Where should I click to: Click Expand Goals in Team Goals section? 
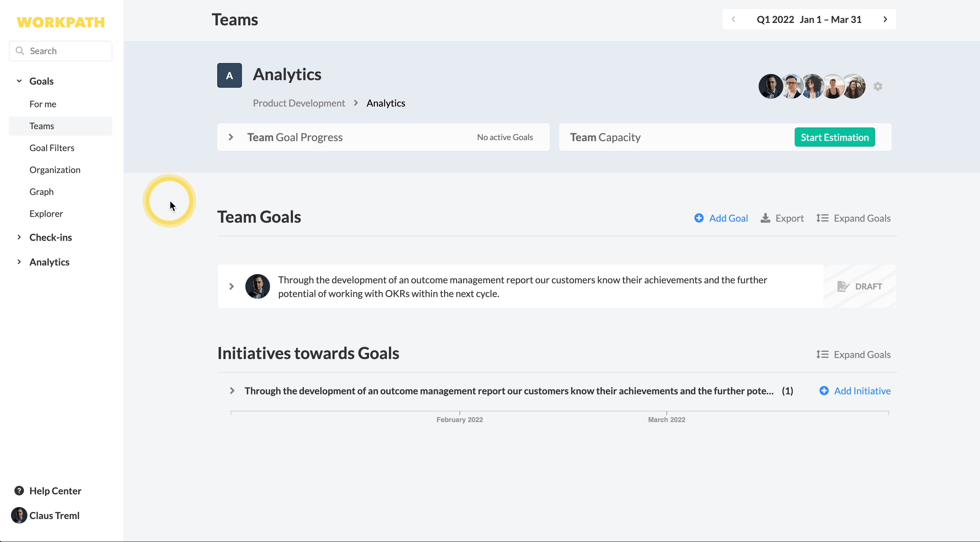coord(862,218)
